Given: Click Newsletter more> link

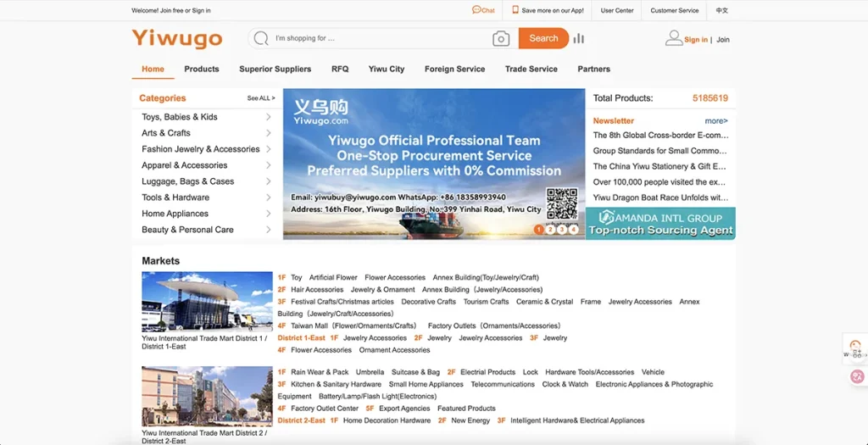Looking at the screenshot, I should 716,120.
